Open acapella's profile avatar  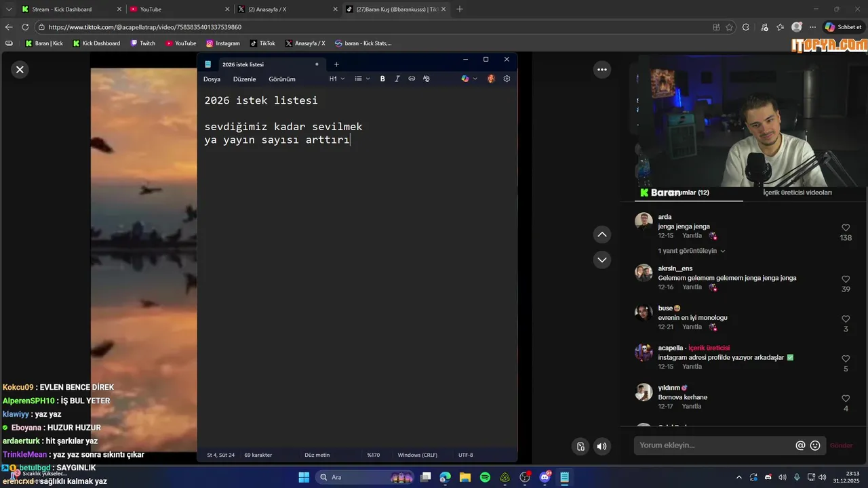tap(644, 352)
